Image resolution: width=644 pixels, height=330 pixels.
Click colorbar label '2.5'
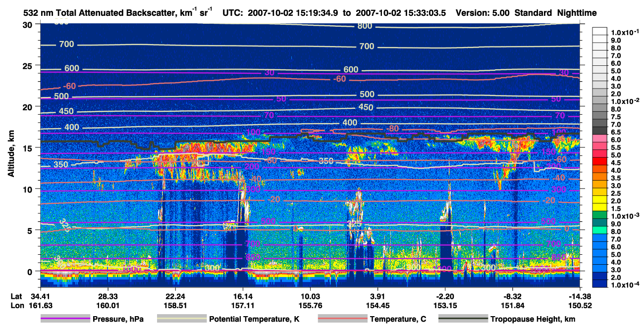coord(616,193)
